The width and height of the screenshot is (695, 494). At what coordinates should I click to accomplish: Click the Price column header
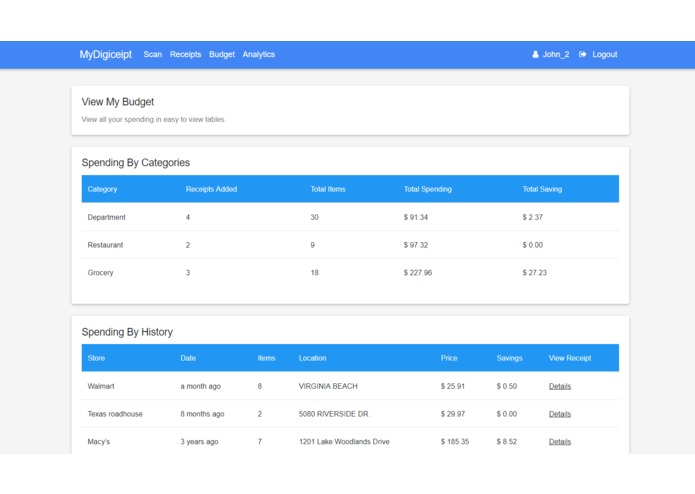[449, 358]
